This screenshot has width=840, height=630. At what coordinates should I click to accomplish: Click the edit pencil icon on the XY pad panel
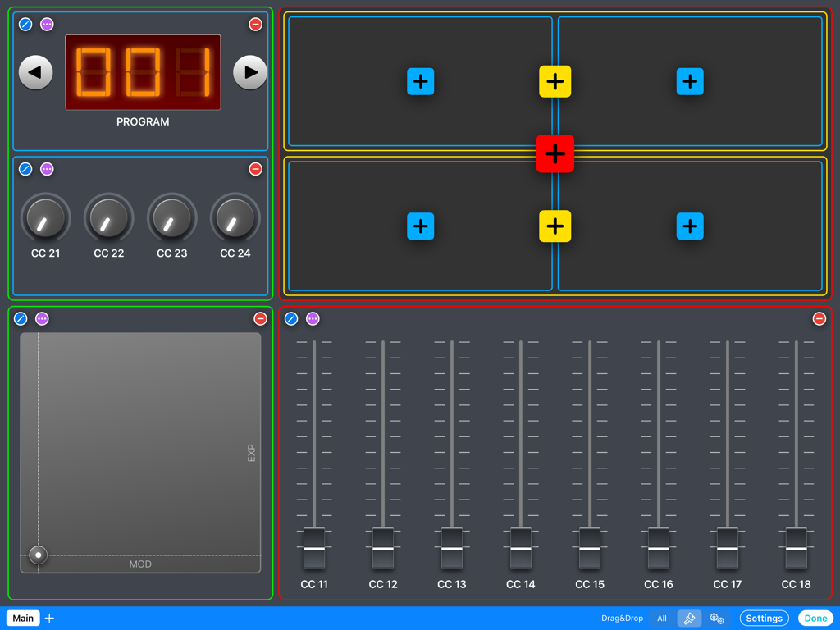coord(21,318)
